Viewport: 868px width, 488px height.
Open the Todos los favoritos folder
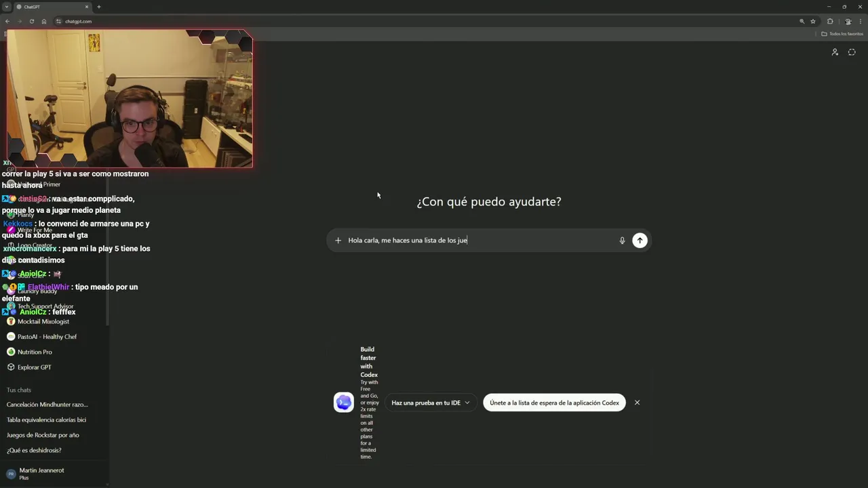click(x=842, y=34)
